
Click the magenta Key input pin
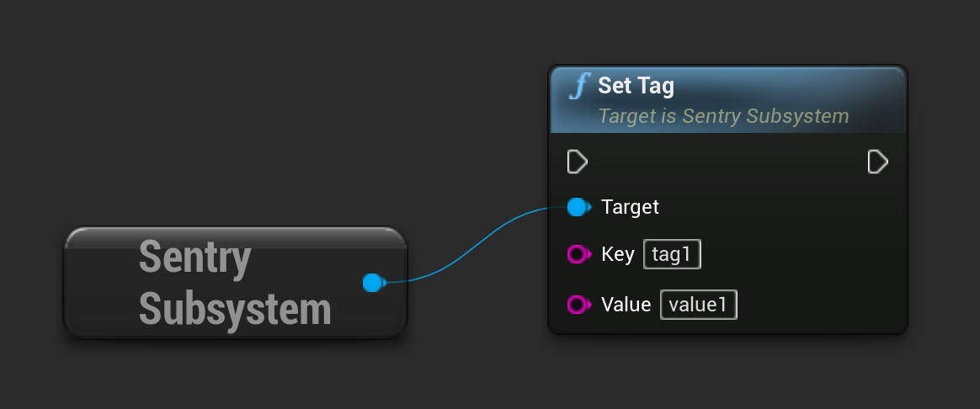[578, 254]
